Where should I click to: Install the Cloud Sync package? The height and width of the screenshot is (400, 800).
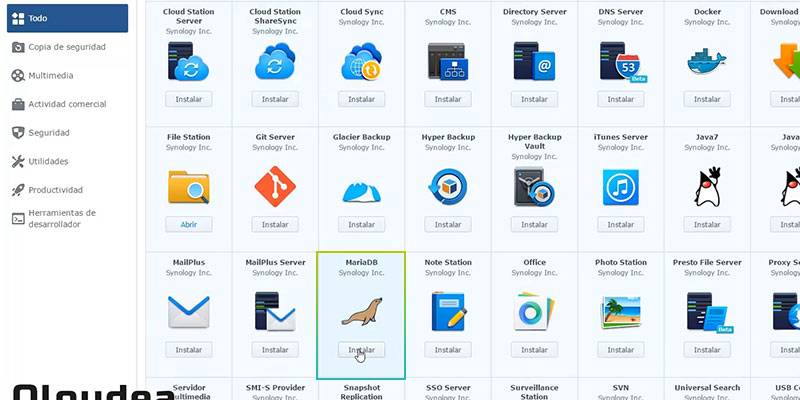[361, 99]
